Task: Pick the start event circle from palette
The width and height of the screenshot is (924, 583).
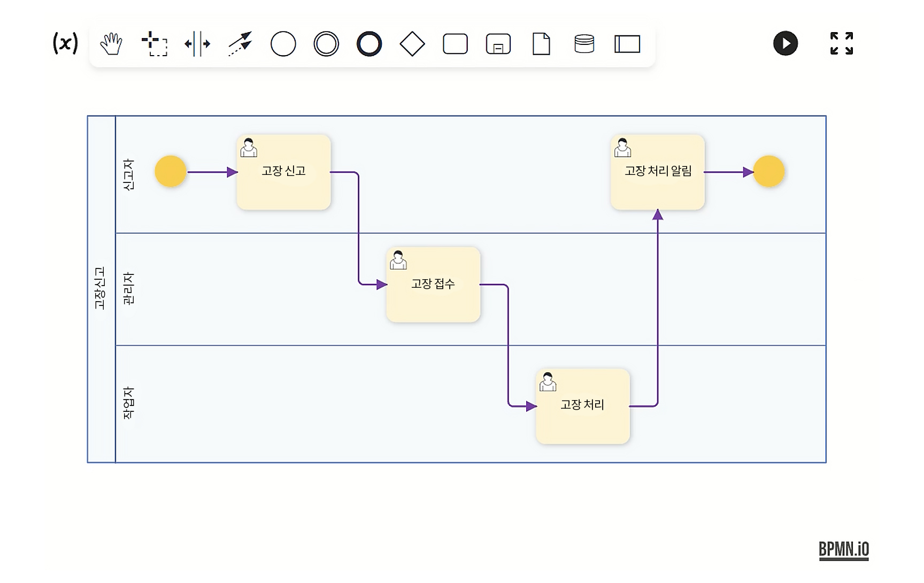Action: click(x=283, y=44)
